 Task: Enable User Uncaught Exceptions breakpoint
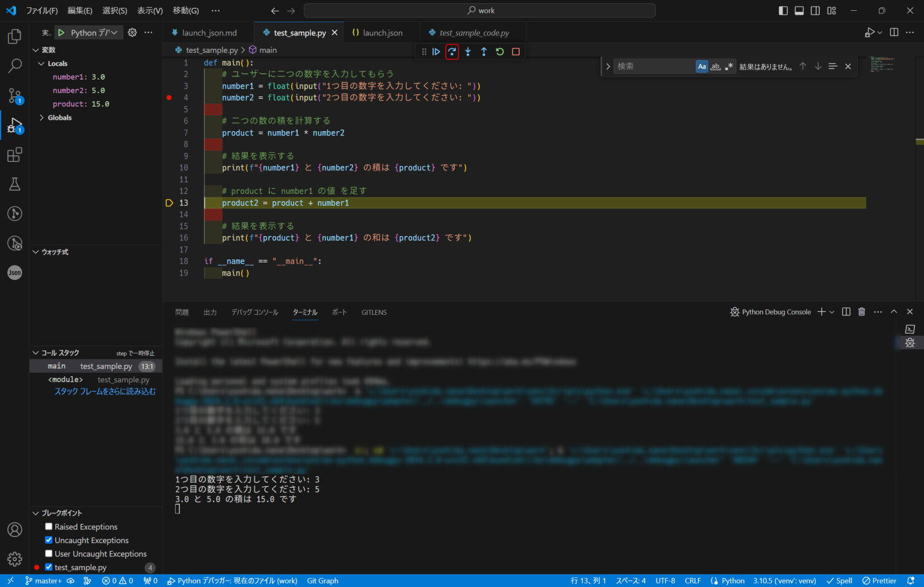[x=48, y=553]
